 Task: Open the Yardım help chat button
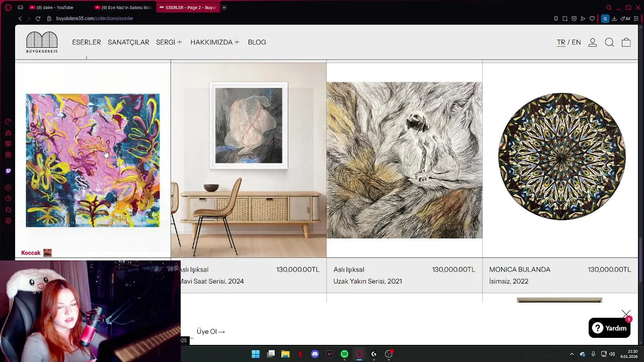[609, 328]
